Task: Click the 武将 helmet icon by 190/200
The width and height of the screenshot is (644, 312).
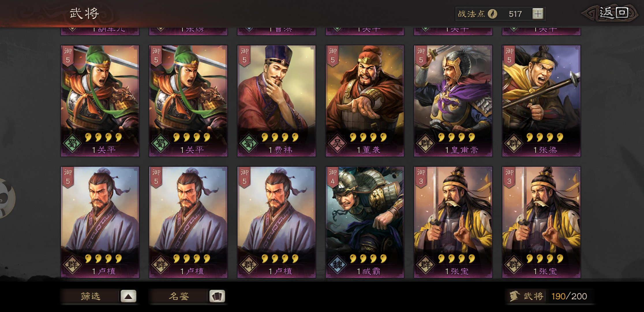Action: tap(515, 296)
